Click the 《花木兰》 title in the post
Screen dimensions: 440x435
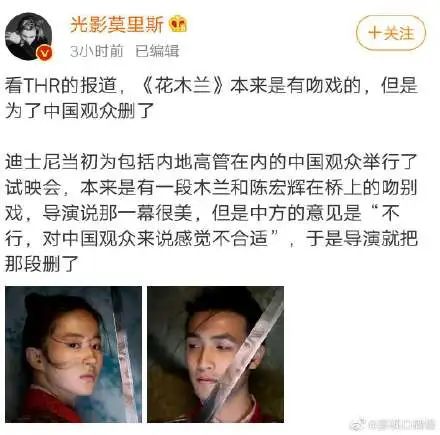[x=182, y=86]
